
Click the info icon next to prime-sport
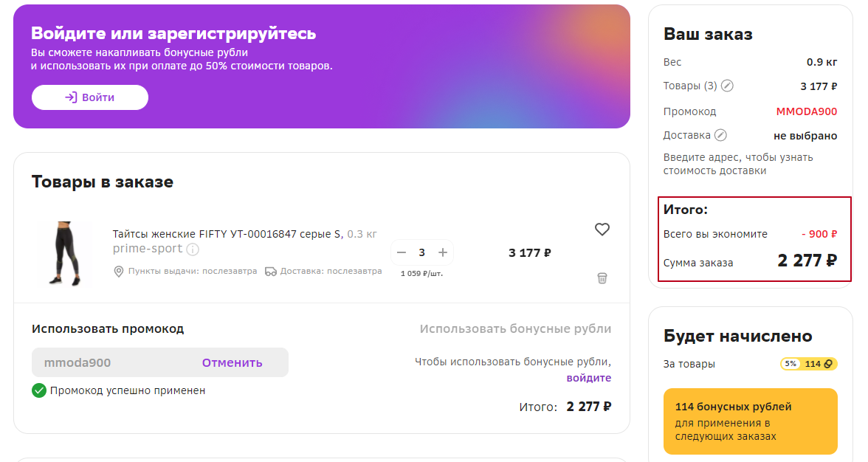coord(193,249)
